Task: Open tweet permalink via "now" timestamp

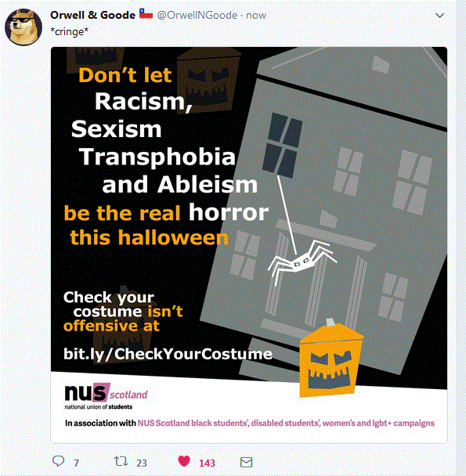Action: coord(256,15)
